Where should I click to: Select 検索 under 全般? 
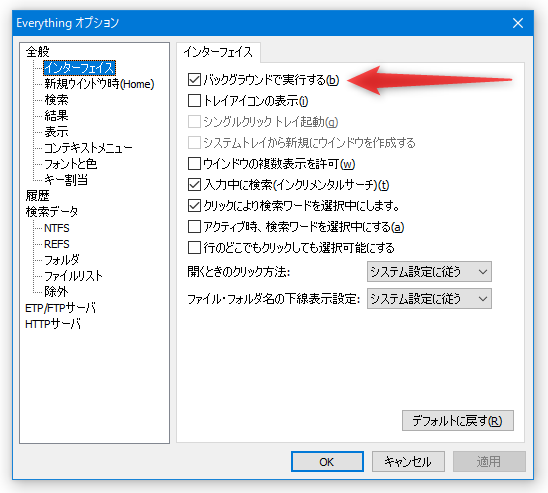(x=56, y=100)
